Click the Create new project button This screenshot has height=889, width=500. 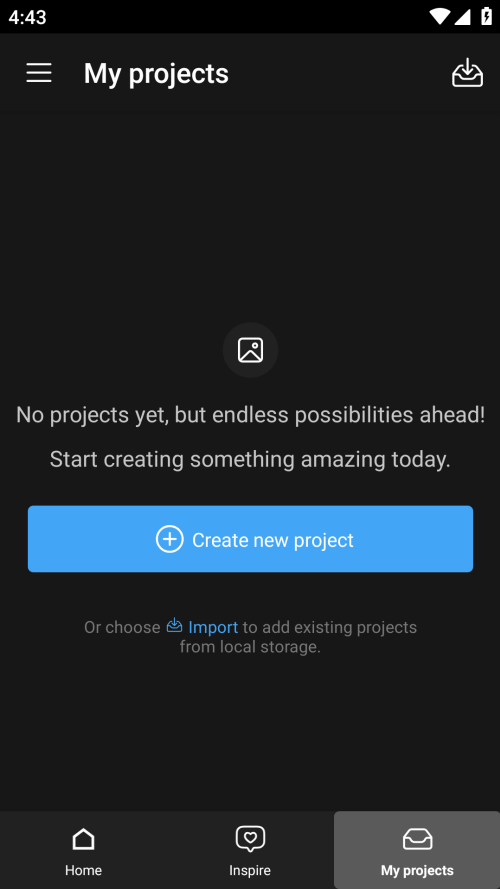tap(250, 539)
